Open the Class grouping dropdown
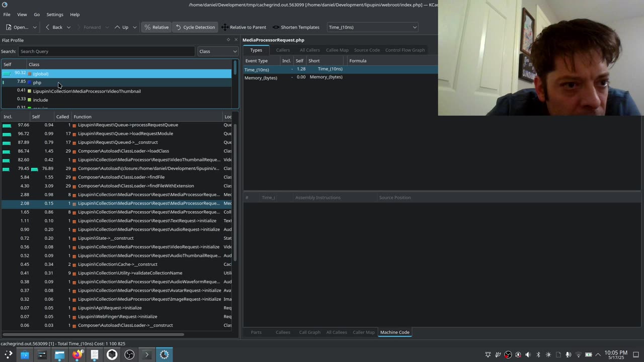Image resolution: width=644 pixels, height=362 pixels. pos(218,51)
